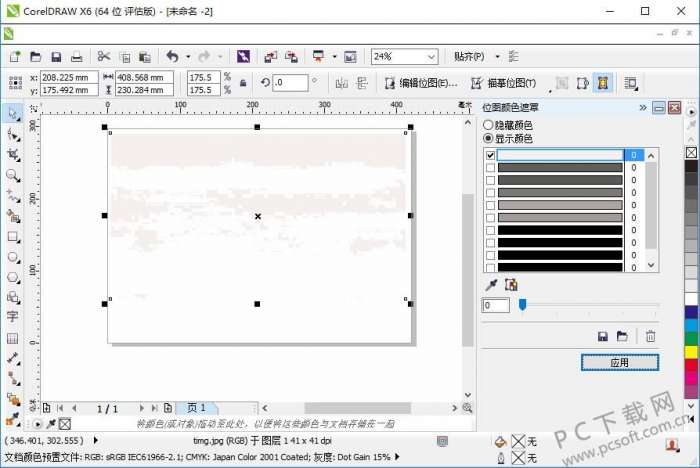Click the tolerance value input field

click(496, 305)
